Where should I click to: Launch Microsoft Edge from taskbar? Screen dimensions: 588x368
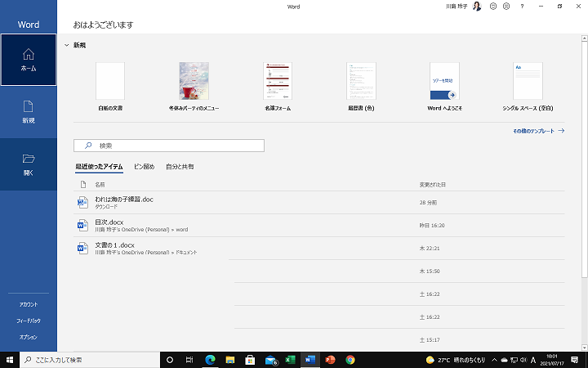210,360
